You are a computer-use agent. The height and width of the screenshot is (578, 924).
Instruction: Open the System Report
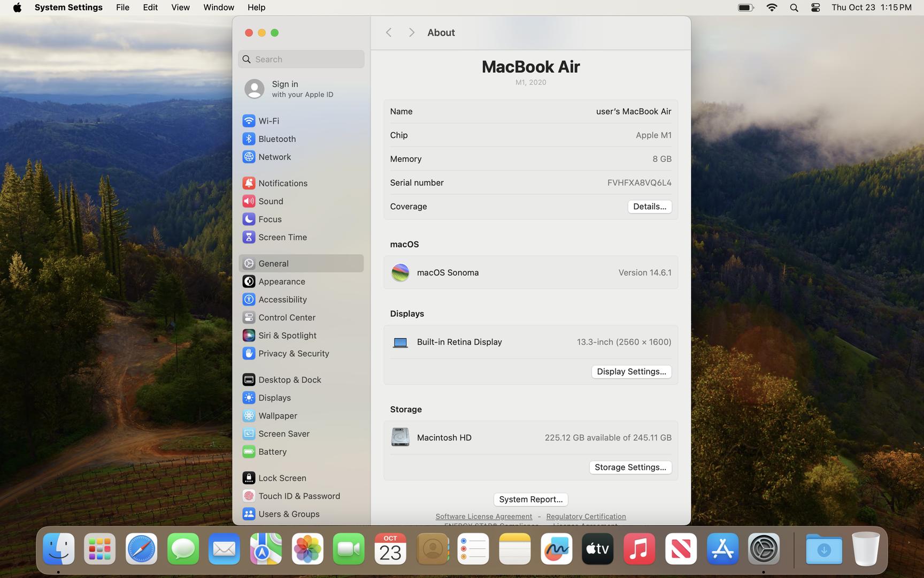(530, 500)
